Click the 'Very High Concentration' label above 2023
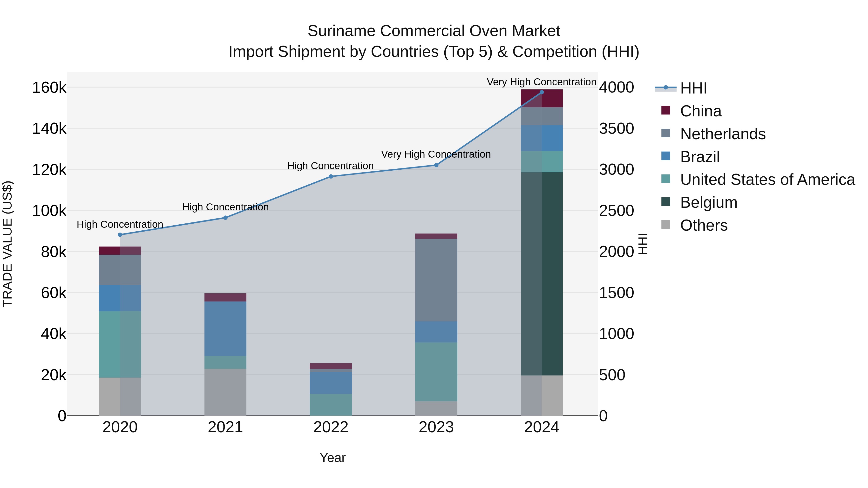The width and height of the screenshot is (868, 488). pyautogui.click(x=436, y=154)
